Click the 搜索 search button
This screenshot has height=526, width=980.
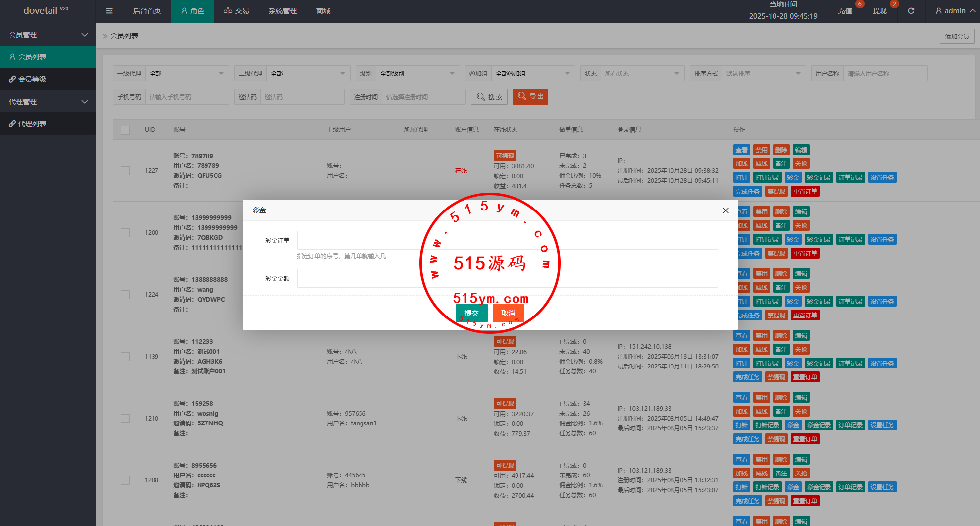click(489, 97)
